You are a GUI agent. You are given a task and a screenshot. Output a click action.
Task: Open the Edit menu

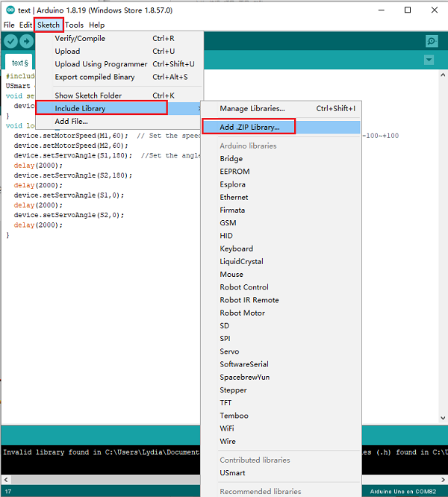click(25, 25)
